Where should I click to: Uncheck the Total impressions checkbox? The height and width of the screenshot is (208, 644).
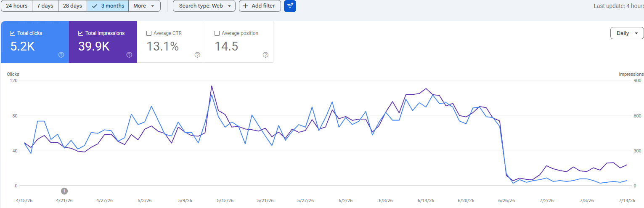coord(81,33)
